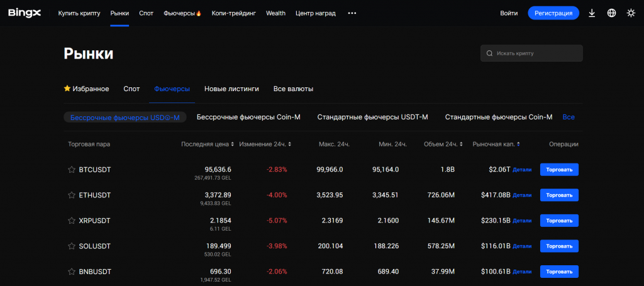Add XRPUSDT to favorites with star
This screenshot has height=286, width=644.
(72, 221)
